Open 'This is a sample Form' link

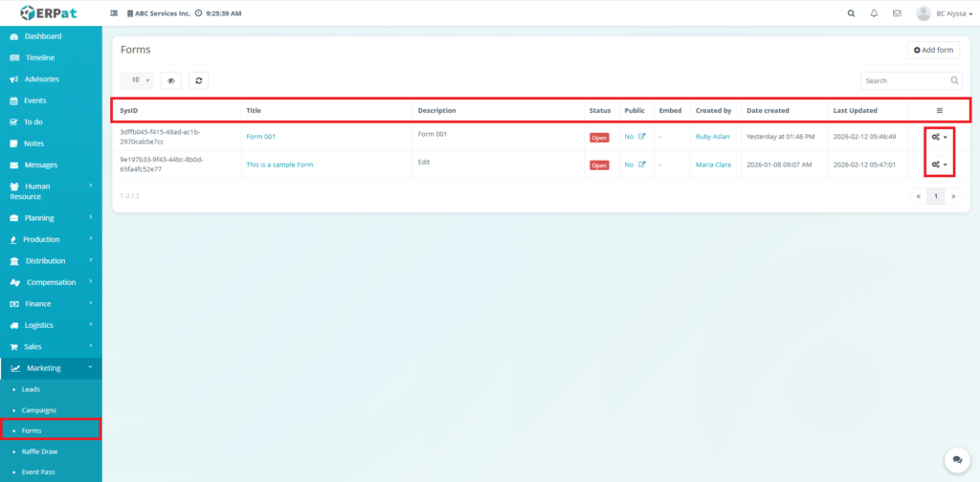click(279, 164)
